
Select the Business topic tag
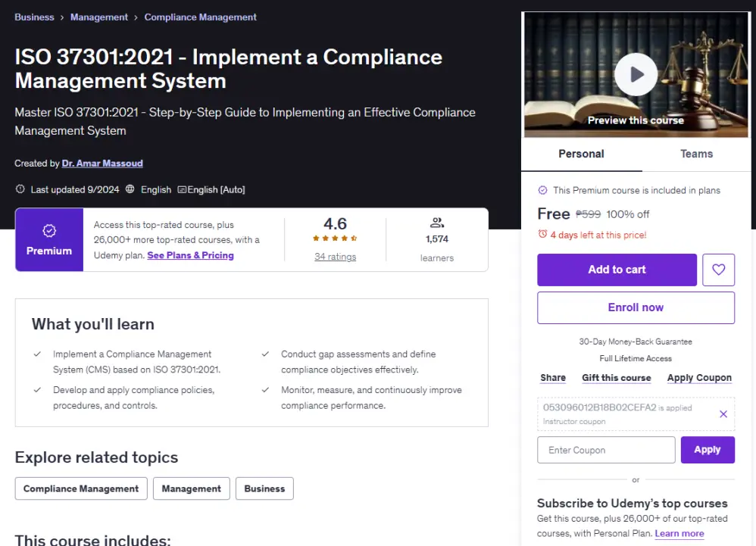click(264, 488)
